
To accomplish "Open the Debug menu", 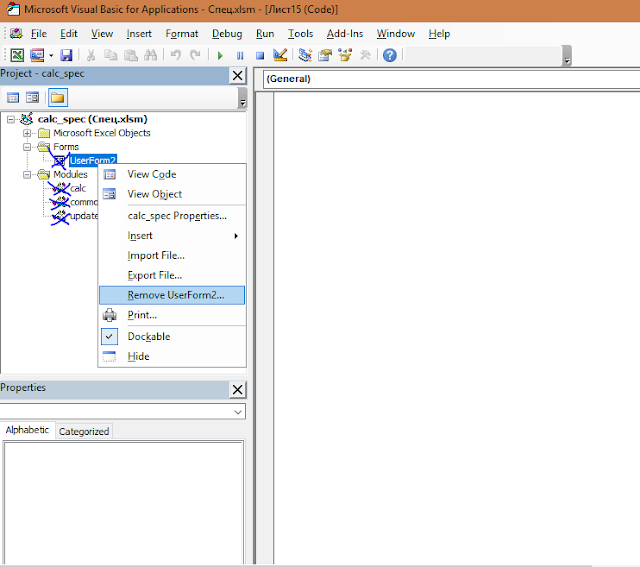I will pyautogui.click(x=227, y=33).
